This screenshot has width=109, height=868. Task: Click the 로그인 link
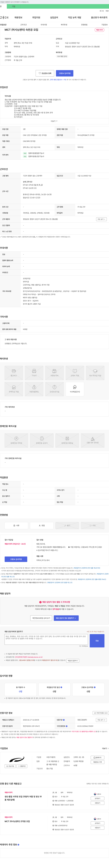click(x=102, y=11)
